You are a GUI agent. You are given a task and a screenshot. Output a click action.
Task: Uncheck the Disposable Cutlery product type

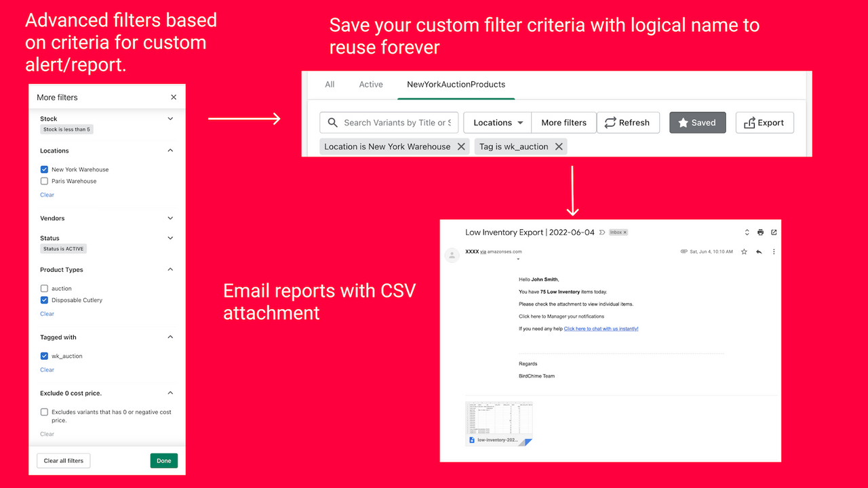point(44,300)
